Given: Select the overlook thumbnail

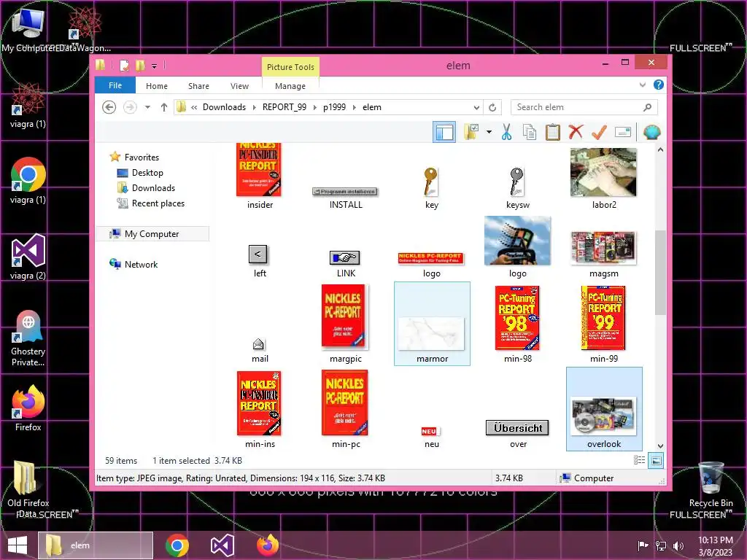Looking at the screenshot, I should 603,408.
